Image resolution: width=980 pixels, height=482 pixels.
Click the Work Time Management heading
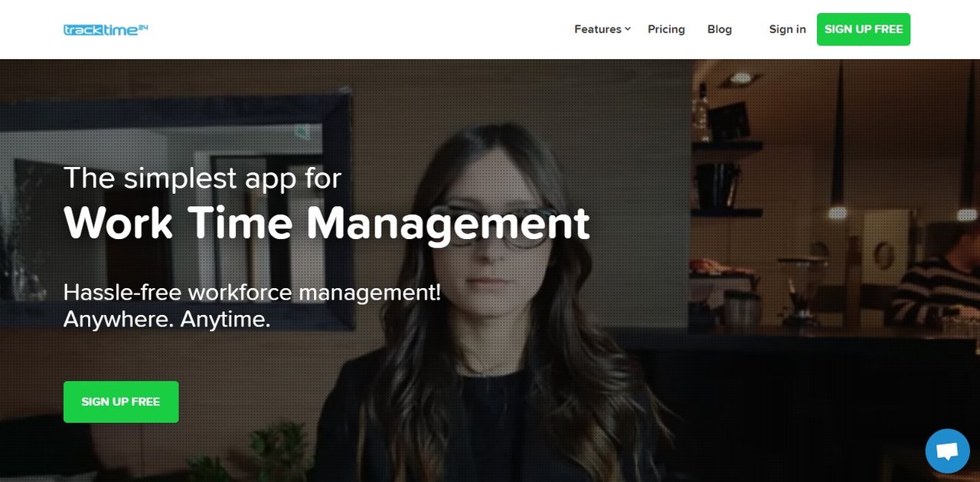tap(327, 224)
